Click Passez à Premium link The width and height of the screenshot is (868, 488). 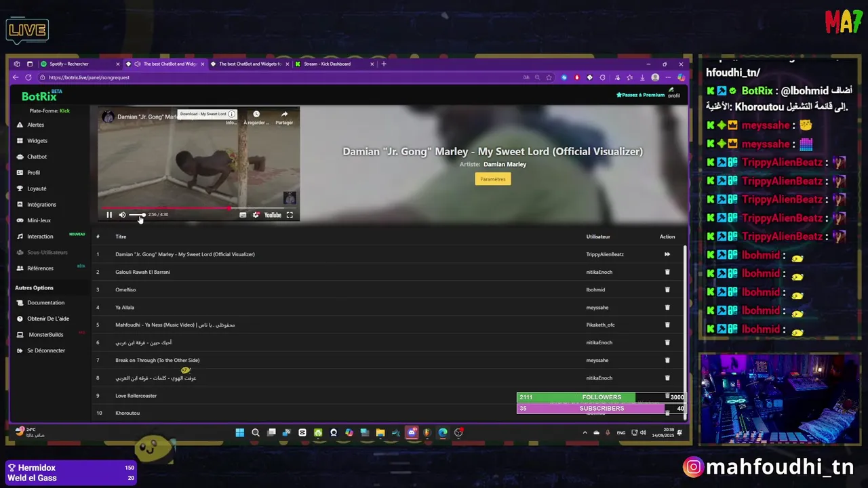point(640,95)
